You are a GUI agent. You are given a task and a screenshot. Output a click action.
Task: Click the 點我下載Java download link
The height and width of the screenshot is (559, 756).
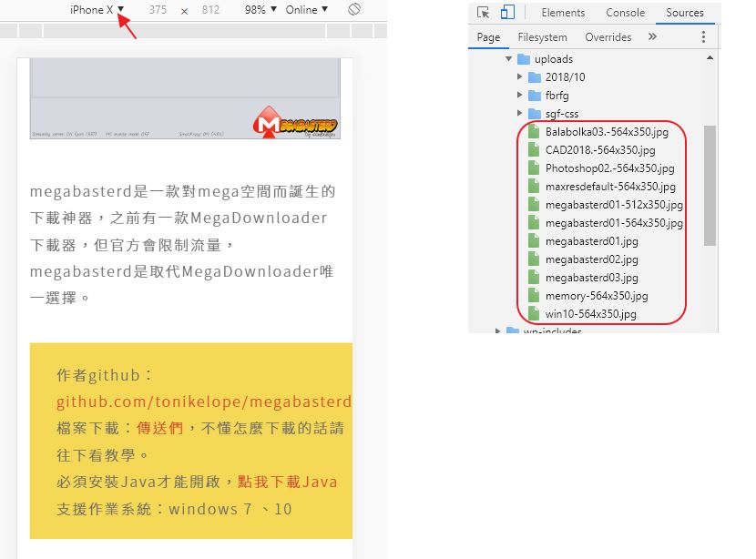(287, 482)
